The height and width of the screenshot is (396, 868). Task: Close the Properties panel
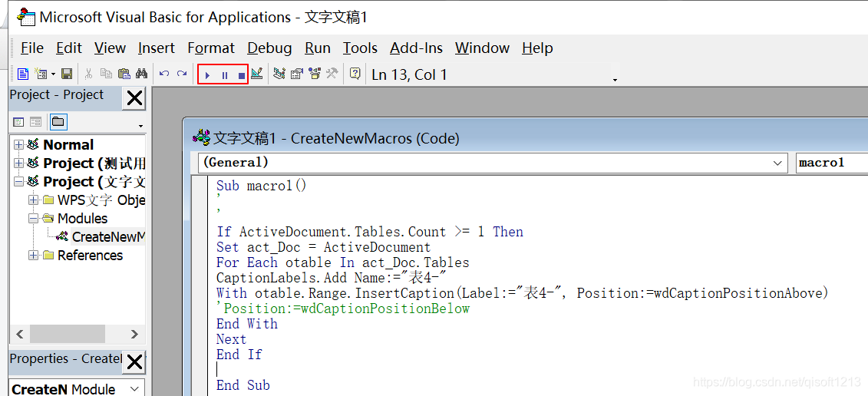(134, 362)
